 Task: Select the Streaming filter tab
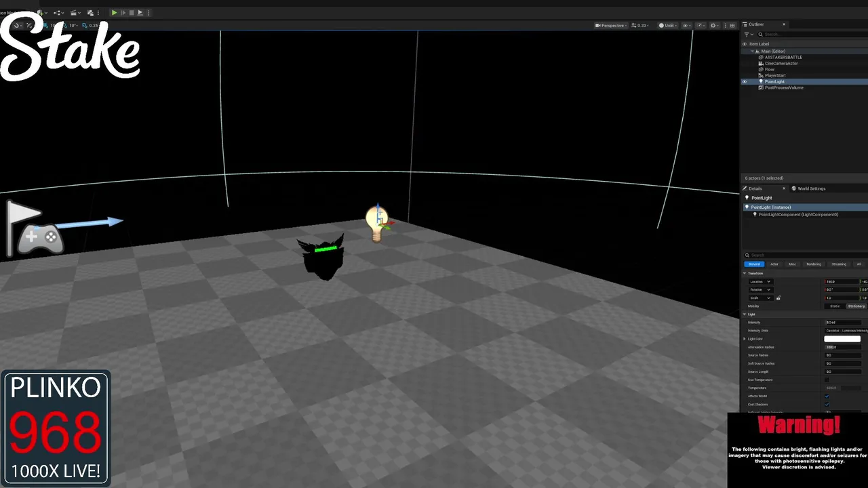839,264
